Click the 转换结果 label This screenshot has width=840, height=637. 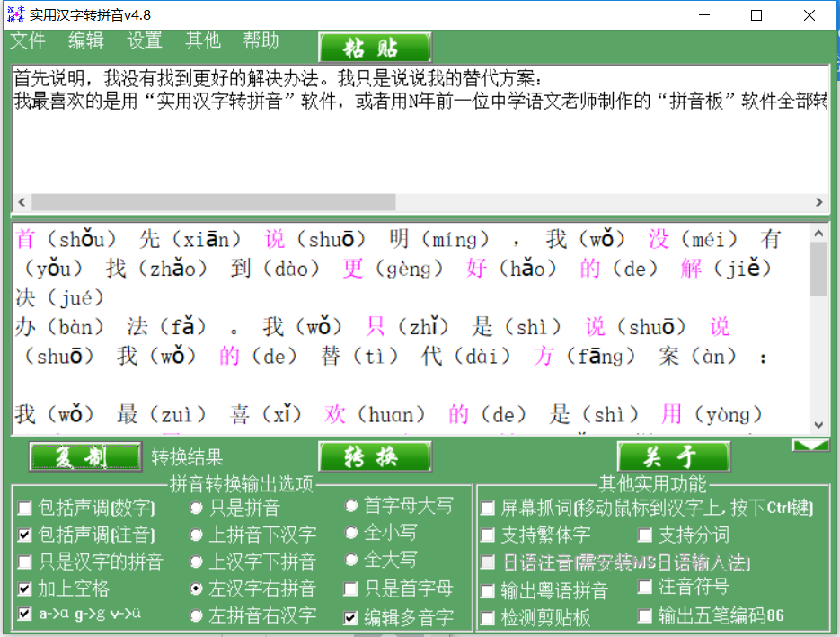(187, 457)
